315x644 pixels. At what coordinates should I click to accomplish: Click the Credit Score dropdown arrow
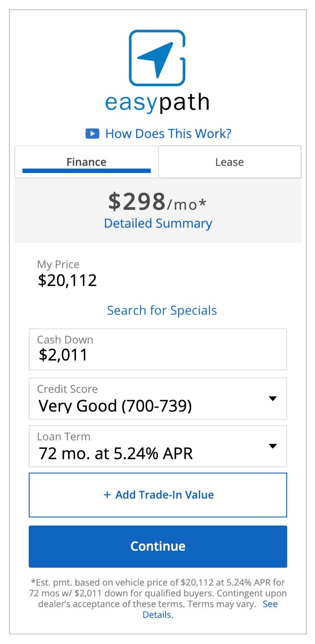point(272,399)
